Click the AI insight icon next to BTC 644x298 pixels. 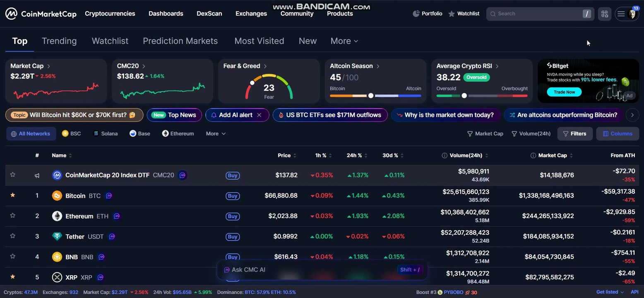pyautogui.click(x=109, y=196)
